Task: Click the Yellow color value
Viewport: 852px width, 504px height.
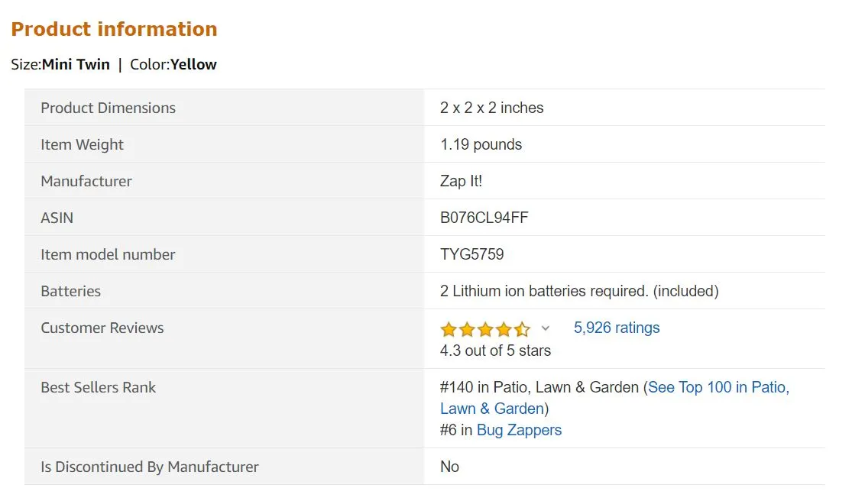Action: 193,64
